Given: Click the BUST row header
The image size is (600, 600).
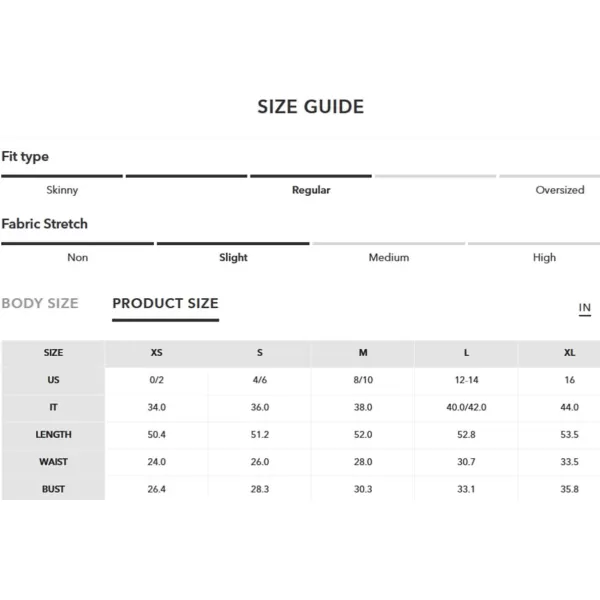Looking at the screenshot, I should coord(53,489).
